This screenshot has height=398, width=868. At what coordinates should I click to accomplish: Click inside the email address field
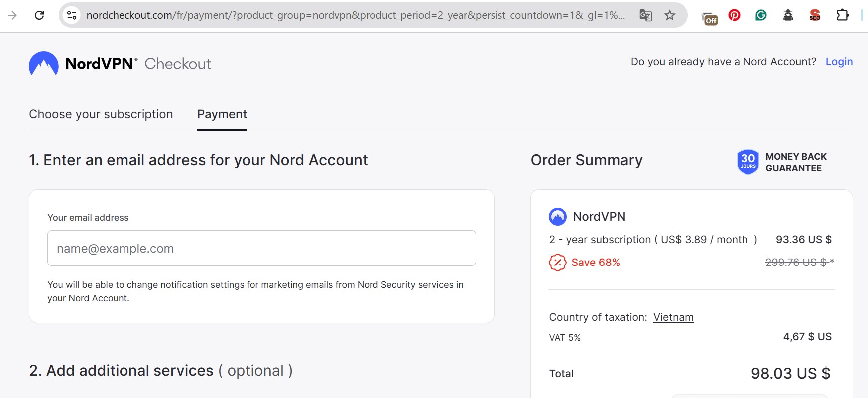pos(261,248)
